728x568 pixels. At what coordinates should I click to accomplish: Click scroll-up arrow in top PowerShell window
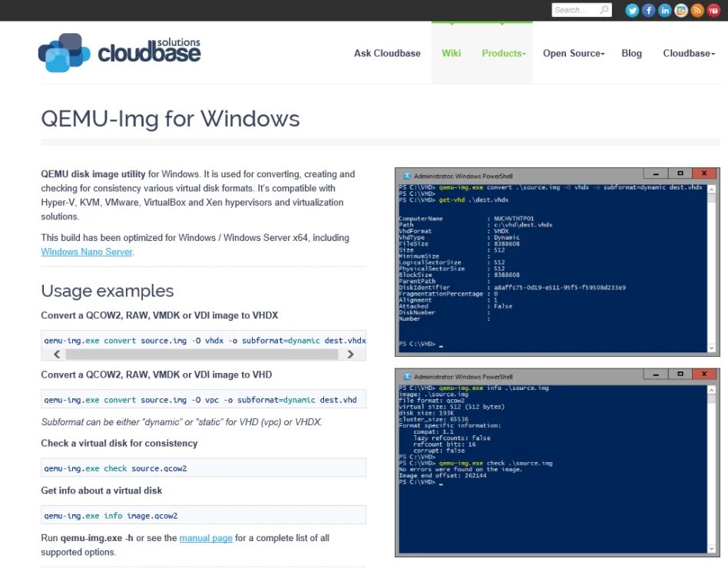point(711,190)
